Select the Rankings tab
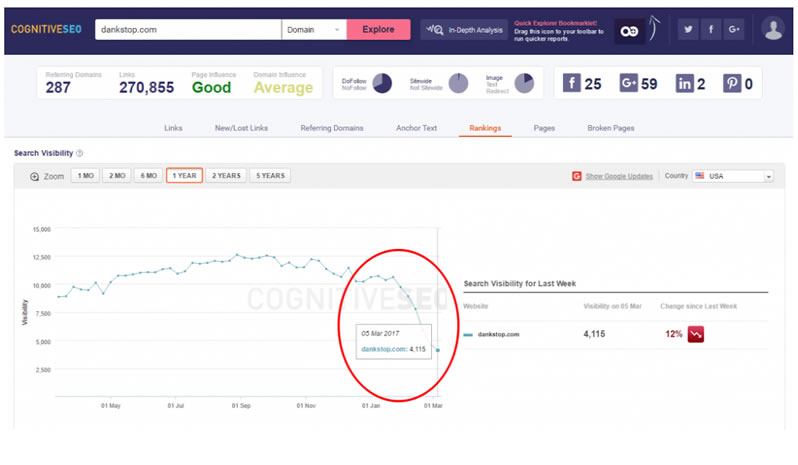This screenshot has height=465, width=798. pos(485,128)
